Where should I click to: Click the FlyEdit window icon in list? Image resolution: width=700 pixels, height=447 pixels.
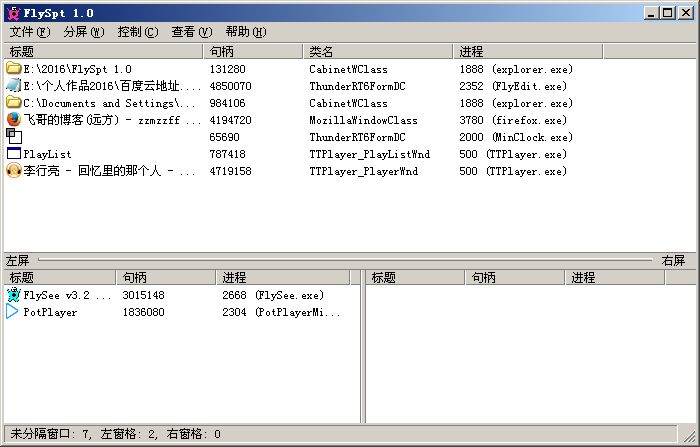tap(14, 85)
